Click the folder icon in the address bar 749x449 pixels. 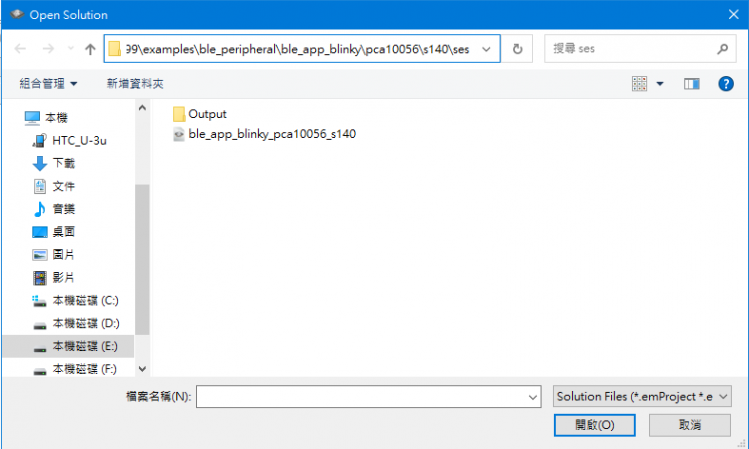tap(114, 49)
